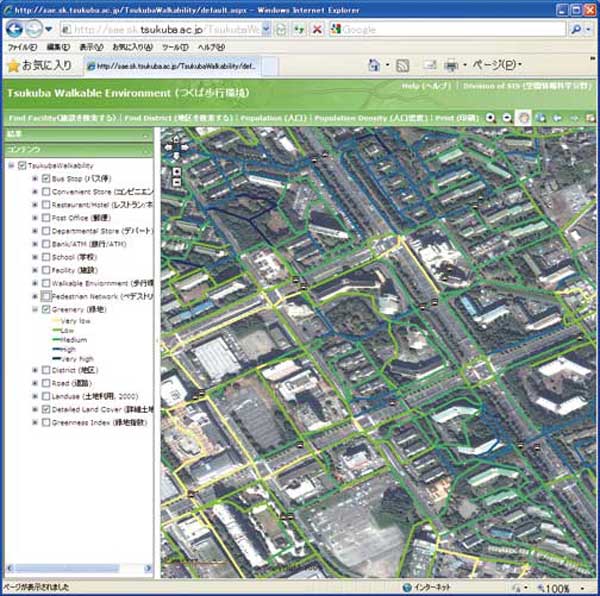The image size is (600, 596).
Task: Select the Pan hand map tool
Action: [523, 118]
